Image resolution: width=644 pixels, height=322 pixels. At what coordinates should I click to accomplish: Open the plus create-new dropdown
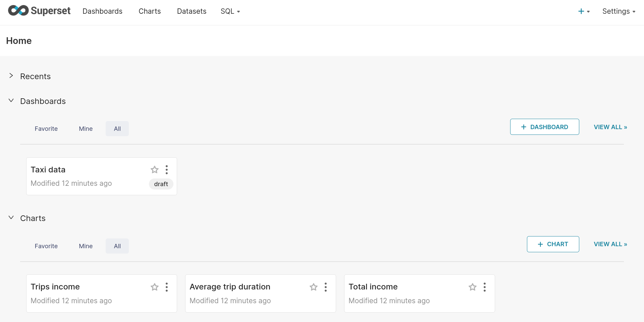click(584, 11)
